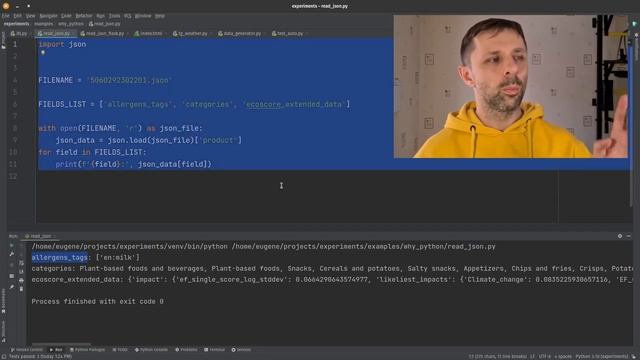640x360 pixels.
Task: Open the Tools menu
Action: (x=115, y=16)
